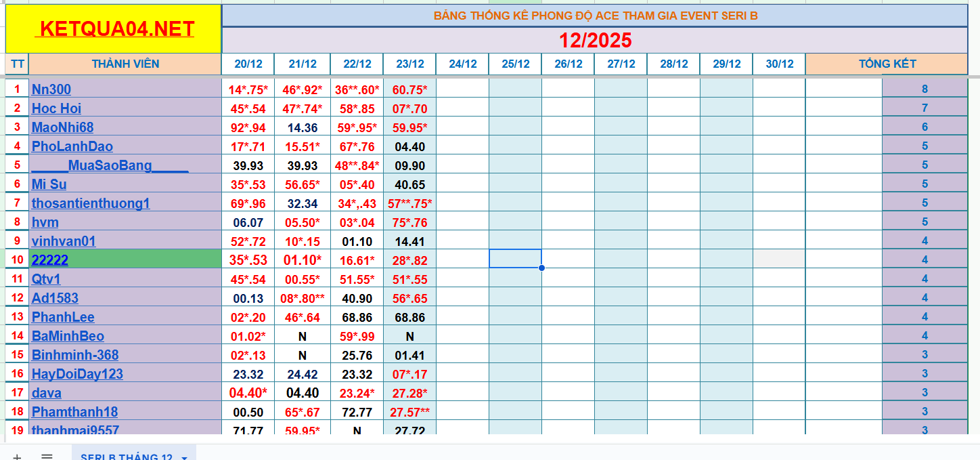
Task: Open the thosantienthuong1 profile link
Action: [91, 203]
